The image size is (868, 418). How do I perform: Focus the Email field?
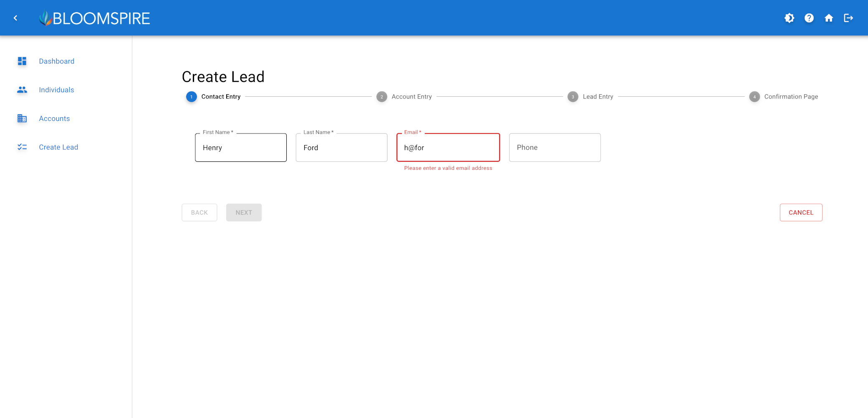448,148
